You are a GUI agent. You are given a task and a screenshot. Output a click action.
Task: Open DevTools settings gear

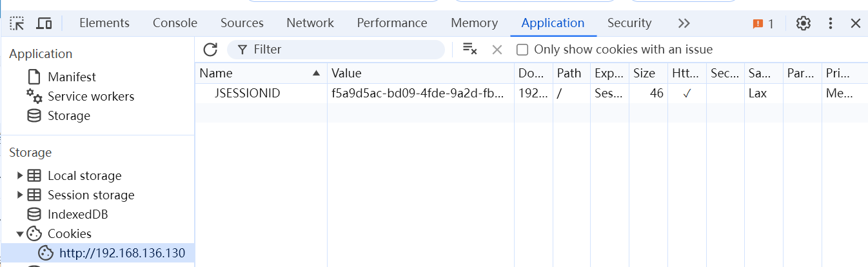[803, 23]
